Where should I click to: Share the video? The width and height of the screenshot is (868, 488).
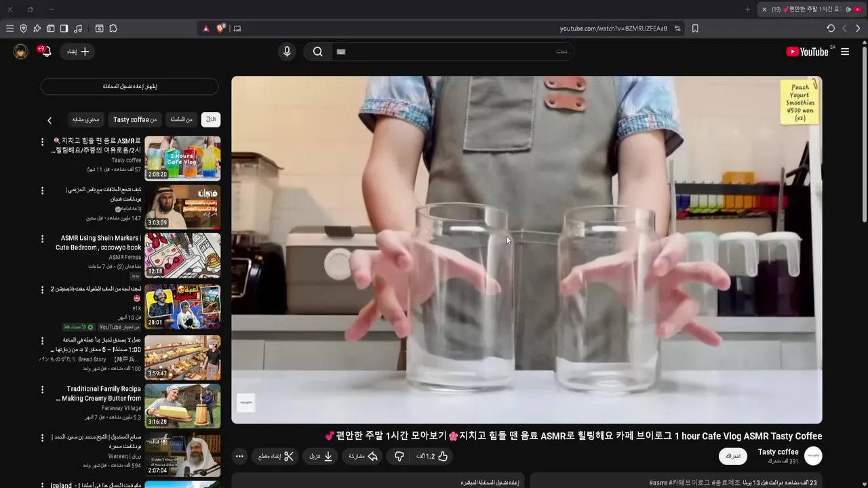coord(363,456)
